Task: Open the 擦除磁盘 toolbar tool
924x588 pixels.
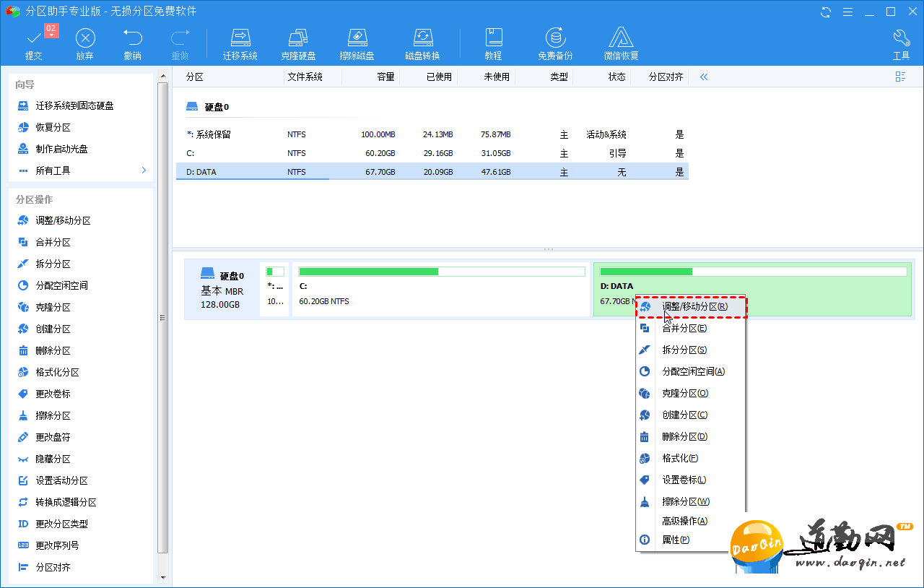Action: (357, 45)
